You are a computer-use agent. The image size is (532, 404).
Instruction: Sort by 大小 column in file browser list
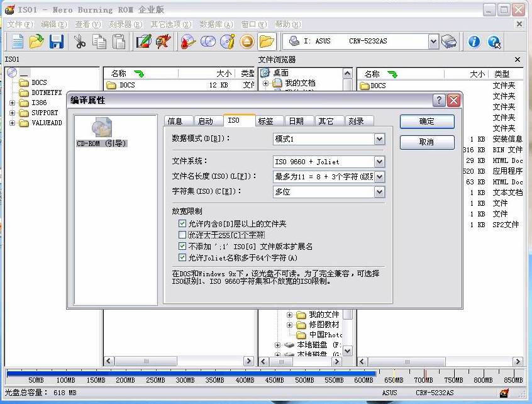[467, 74]
